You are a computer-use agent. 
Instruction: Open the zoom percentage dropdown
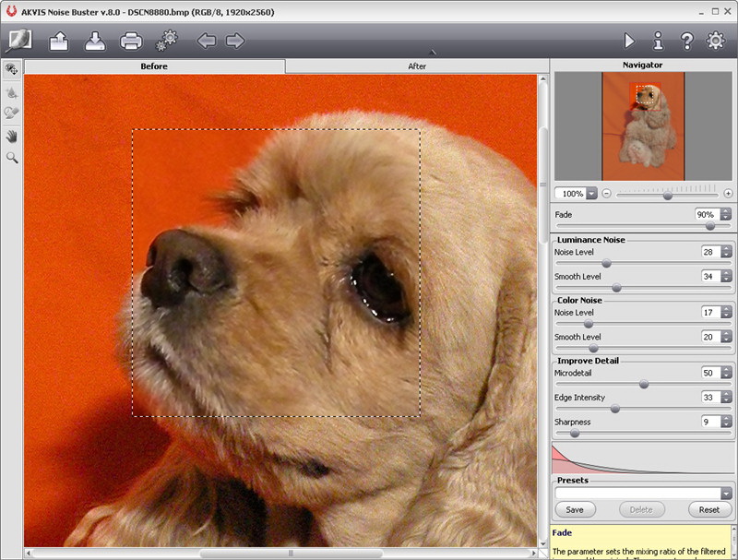point(591,194)
